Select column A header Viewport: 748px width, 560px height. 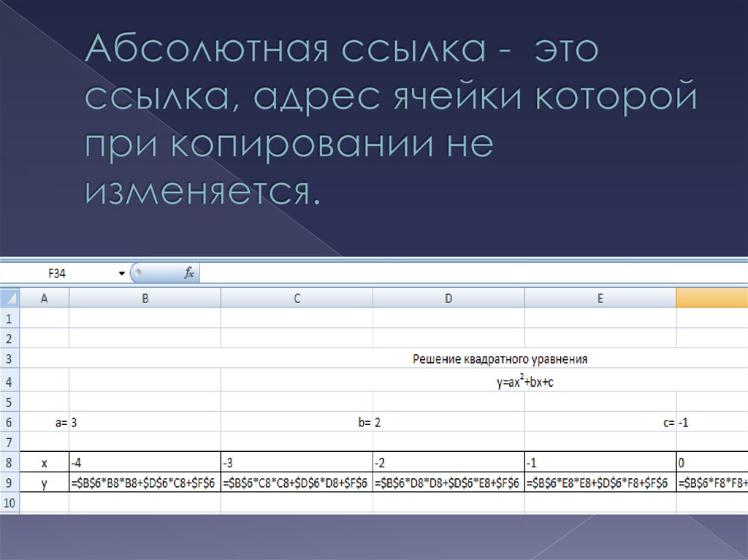[45, 299]
